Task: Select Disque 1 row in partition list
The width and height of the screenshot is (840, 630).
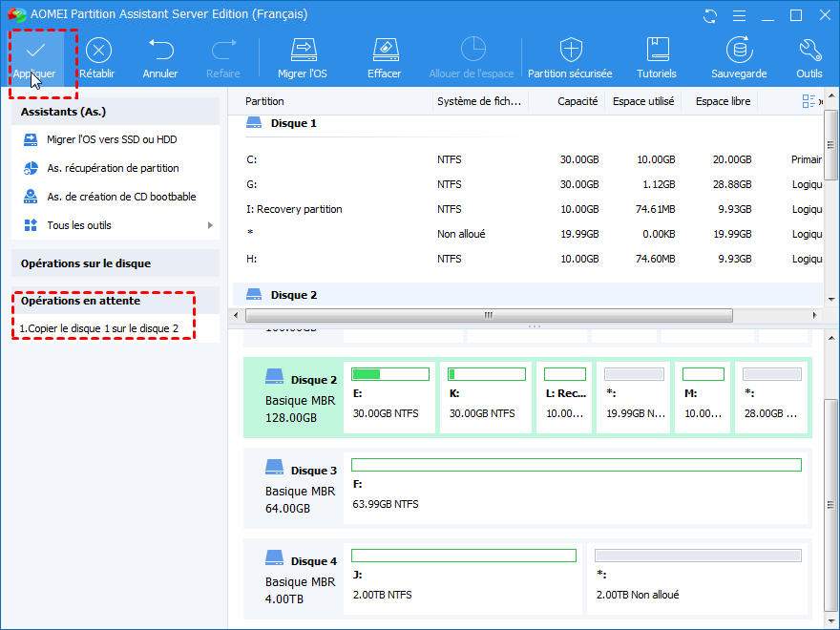Action: tap(528, 124)
